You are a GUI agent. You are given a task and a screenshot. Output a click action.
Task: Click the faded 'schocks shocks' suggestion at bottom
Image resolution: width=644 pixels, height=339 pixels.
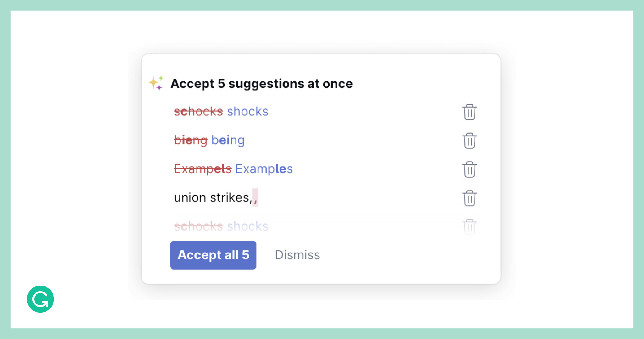coord(221,226)
